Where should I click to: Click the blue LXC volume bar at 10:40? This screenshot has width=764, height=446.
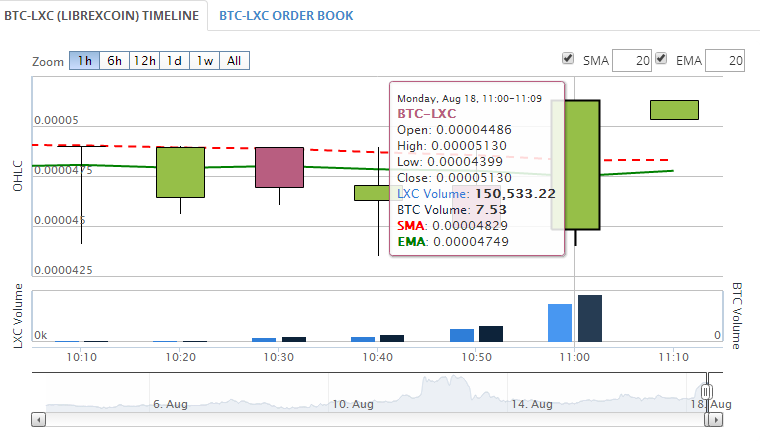point(363,339)
